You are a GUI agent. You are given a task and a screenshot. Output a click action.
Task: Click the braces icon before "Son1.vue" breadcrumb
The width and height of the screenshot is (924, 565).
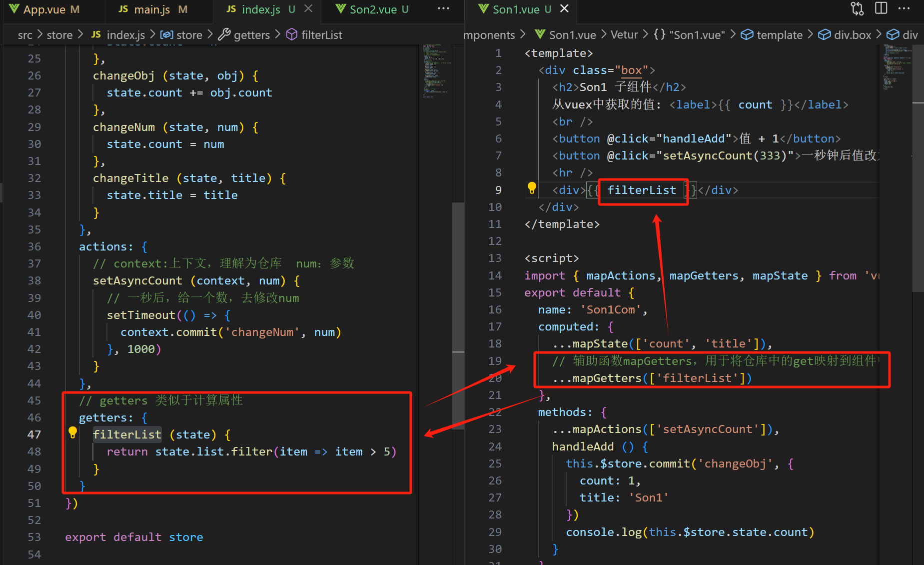click(x=660, y=34)
